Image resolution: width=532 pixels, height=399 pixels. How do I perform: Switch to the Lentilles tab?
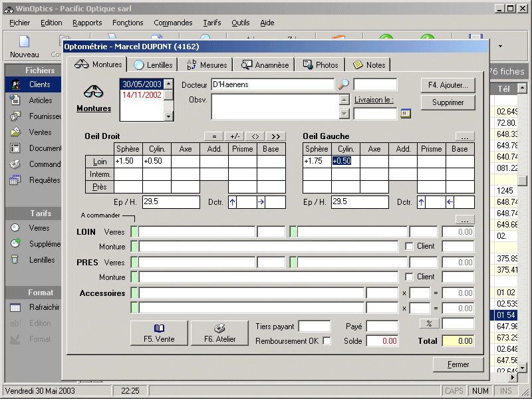point(154,65)
